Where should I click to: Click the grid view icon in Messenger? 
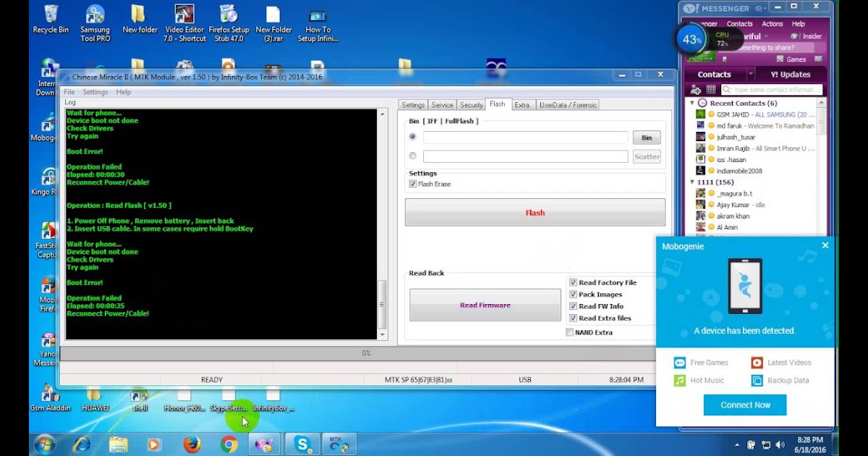(711, 90)
